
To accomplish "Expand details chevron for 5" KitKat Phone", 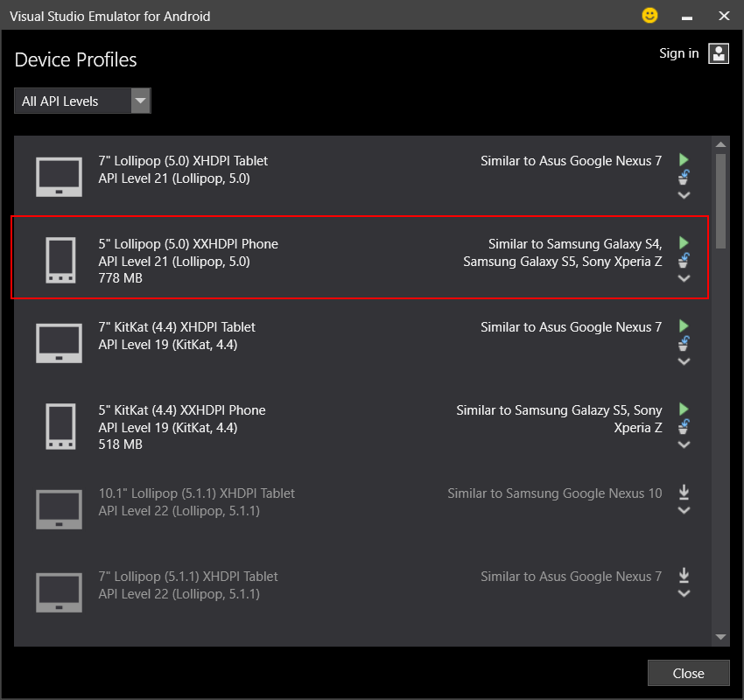I will 684,444.
